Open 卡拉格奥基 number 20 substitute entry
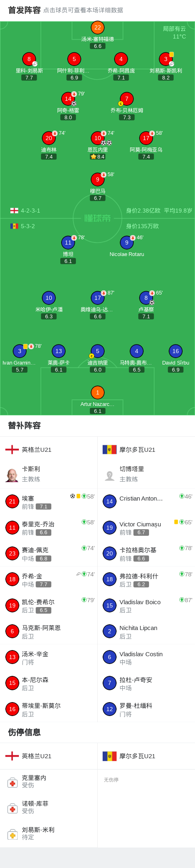The image size is (195, 868). click(146, 553)
